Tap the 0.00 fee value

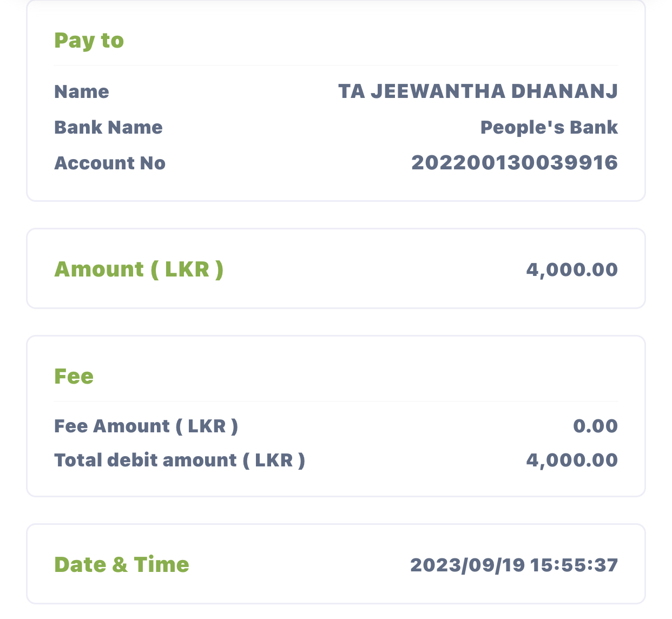(x=595, y=426)
